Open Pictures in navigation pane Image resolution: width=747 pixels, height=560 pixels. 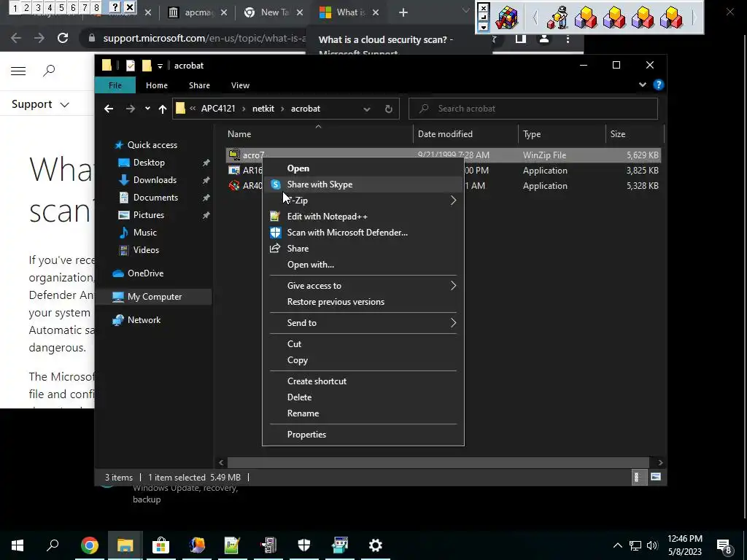click(149, 215)
